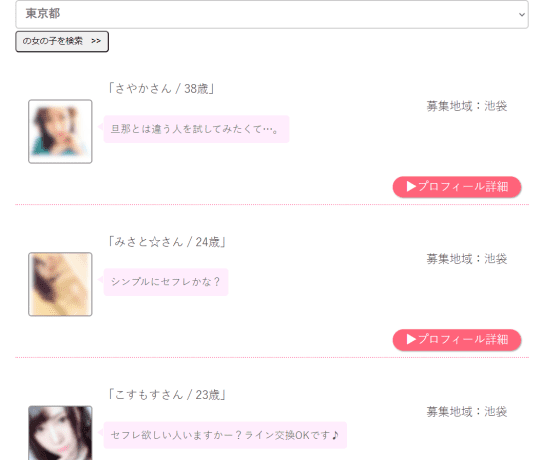The height and width of the screenshot is (460, 540).
Task: Click プロフィール詳細 button for みさと☆さん
Action: [x=457, y=340]
